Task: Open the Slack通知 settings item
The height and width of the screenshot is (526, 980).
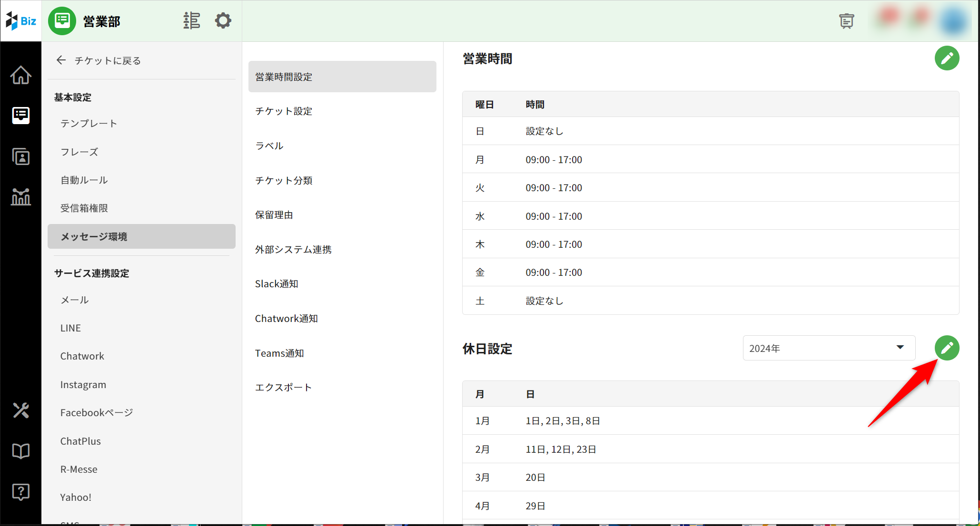Action: coord(277,284)
